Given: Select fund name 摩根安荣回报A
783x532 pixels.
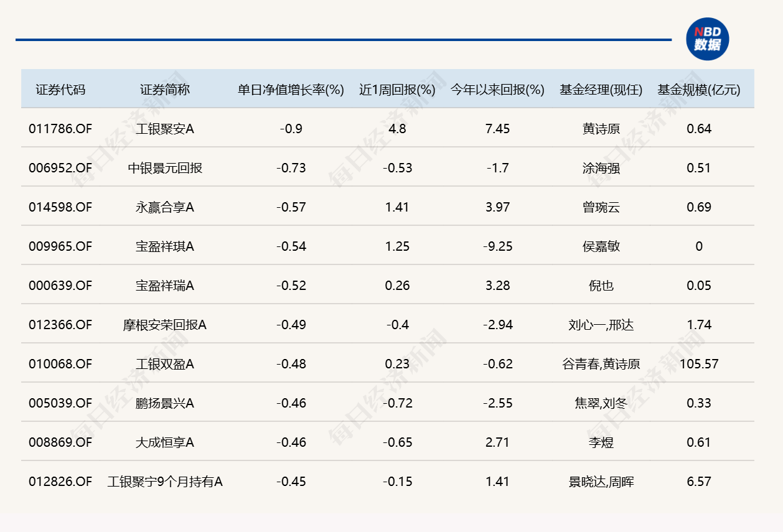Looking at the screenshot, I should click(165, 325).
